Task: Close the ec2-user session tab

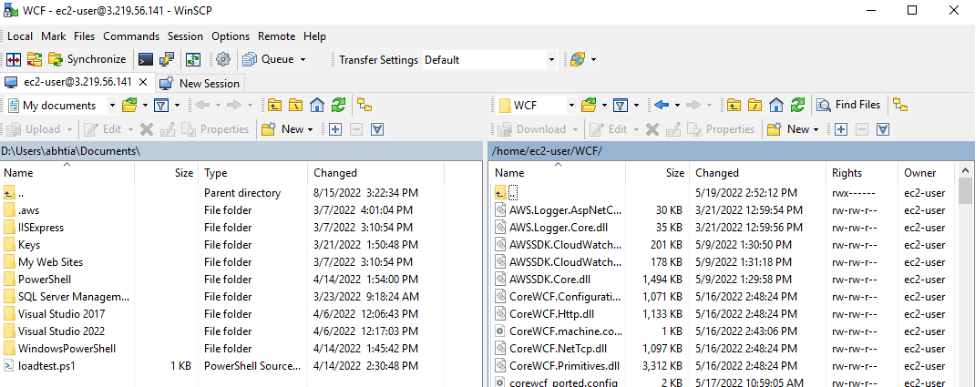Action: [x=143, y=82]
